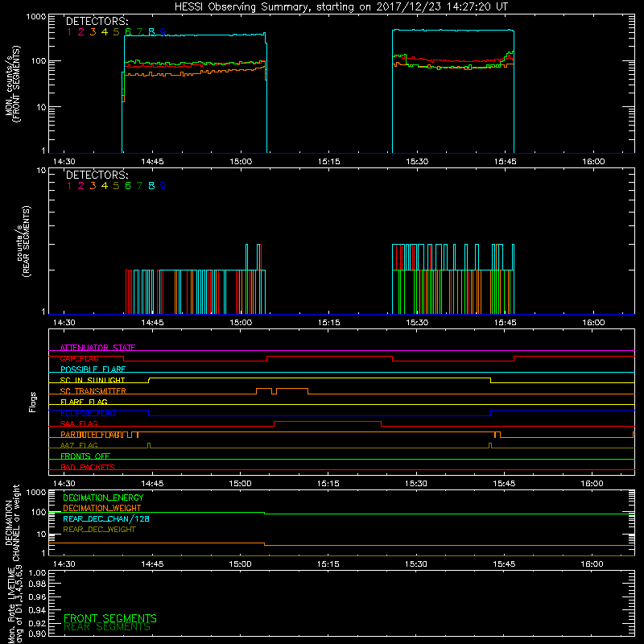Click REAR SEGMENTS legend in livetime panel

[x=107, y=627]
